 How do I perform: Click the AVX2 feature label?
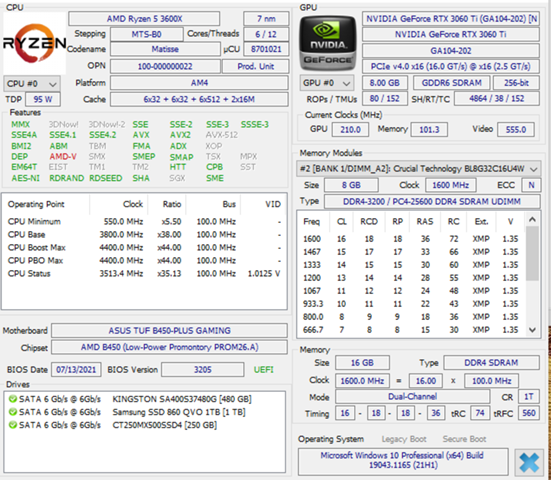coord(180,135)
